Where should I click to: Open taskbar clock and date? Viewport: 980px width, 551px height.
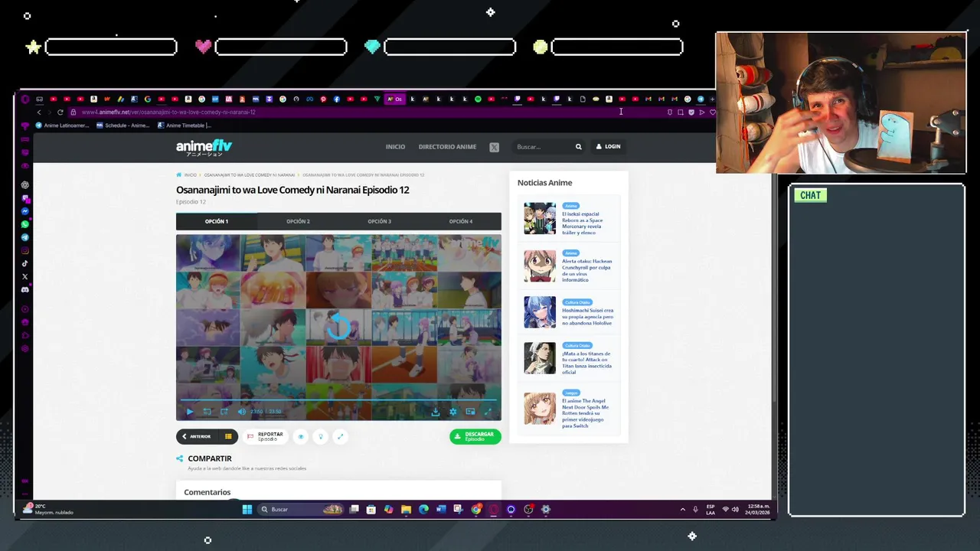756,509
